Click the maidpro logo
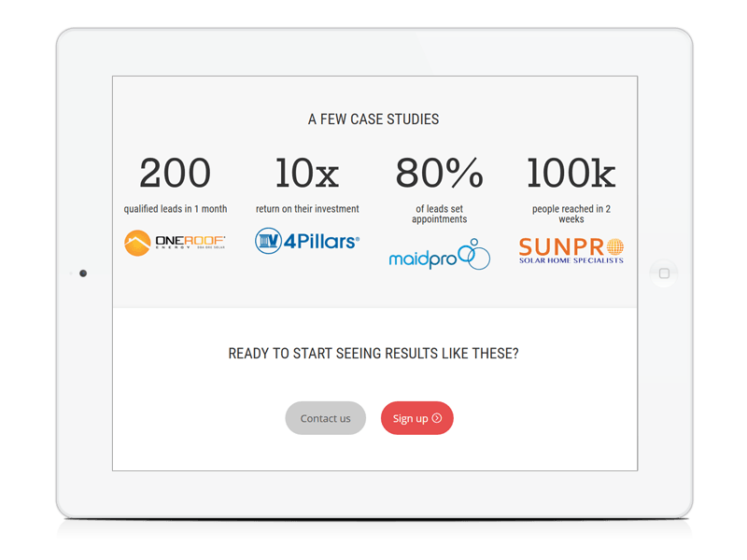747x560 pixels. pyautogui.click(x=439, y=254)
